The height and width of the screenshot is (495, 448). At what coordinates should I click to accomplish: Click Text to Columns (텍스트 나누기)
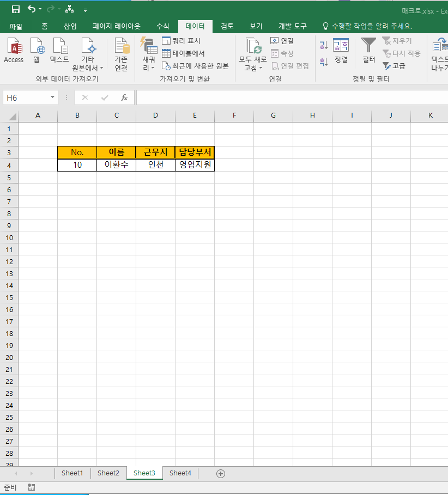tap(440, 54)
